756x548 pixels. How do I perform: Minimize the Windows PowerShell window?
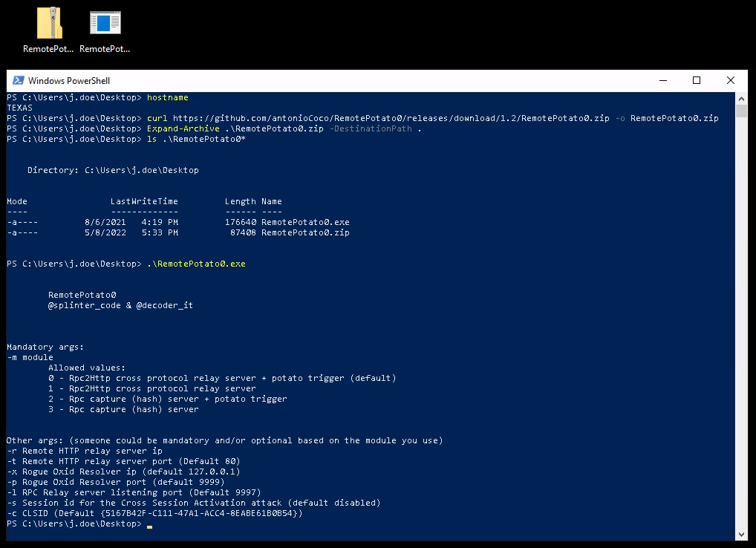(662, 81)
